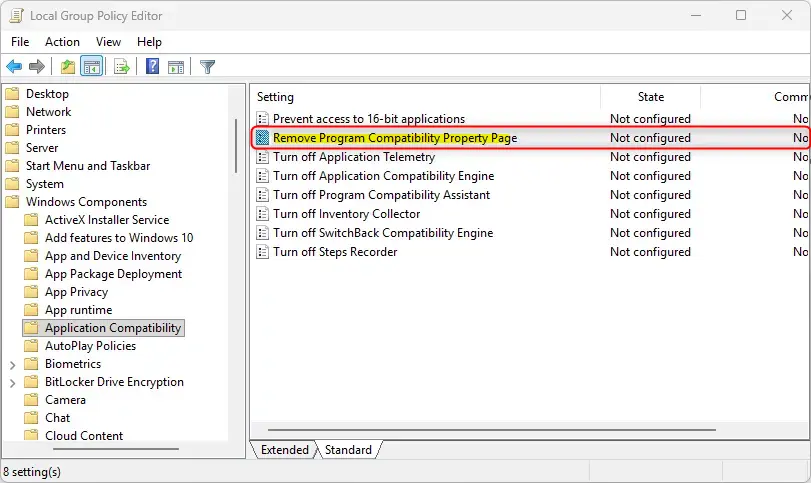Select Turn off Application Telemetry setting
This screenshot has height=483, width=811.
point(354,157)
